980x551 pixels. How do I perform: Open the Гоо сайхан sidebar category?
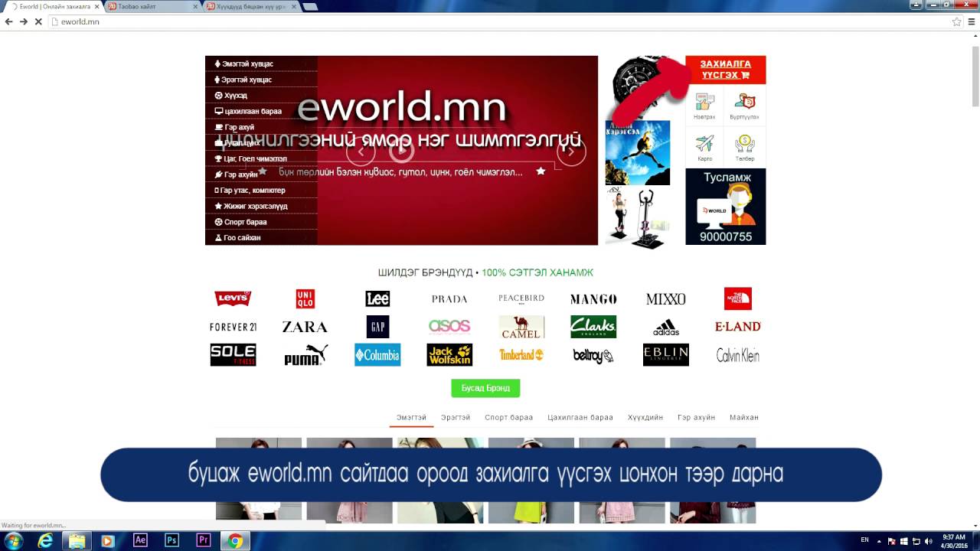coord(261,238)
